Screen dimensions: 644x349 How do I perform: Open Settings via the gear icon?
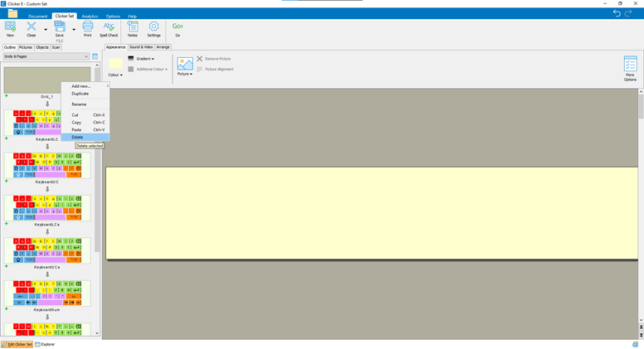pos(153,28)
